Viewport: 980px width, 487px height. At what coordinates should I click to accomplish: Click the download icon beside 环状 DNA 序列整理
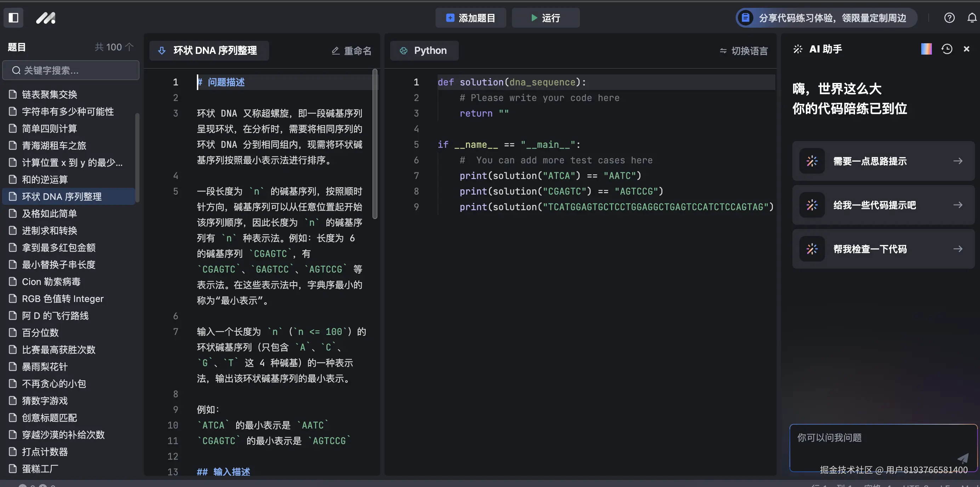[x=162, y=50]
